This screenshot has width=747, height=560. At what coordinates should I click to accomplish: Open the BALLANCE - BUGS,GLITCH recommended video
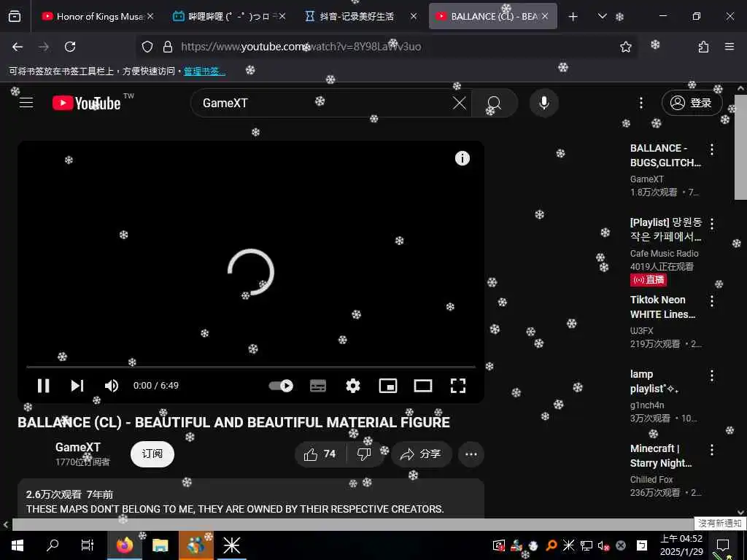click(665, 155)
